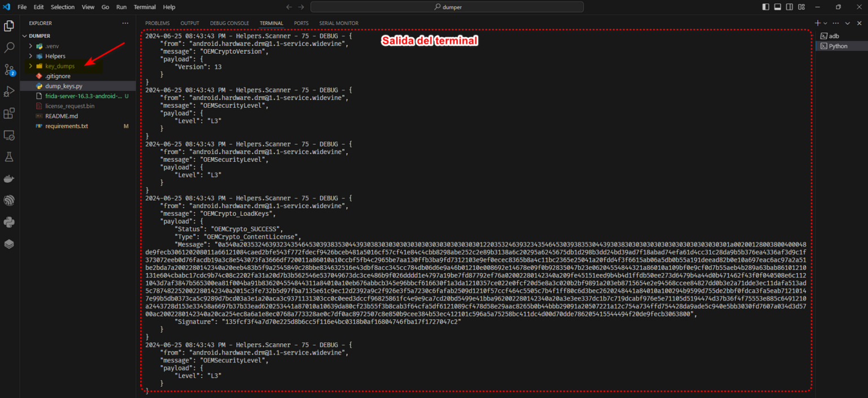Toggle the panel layout icon

click(777, 6)
